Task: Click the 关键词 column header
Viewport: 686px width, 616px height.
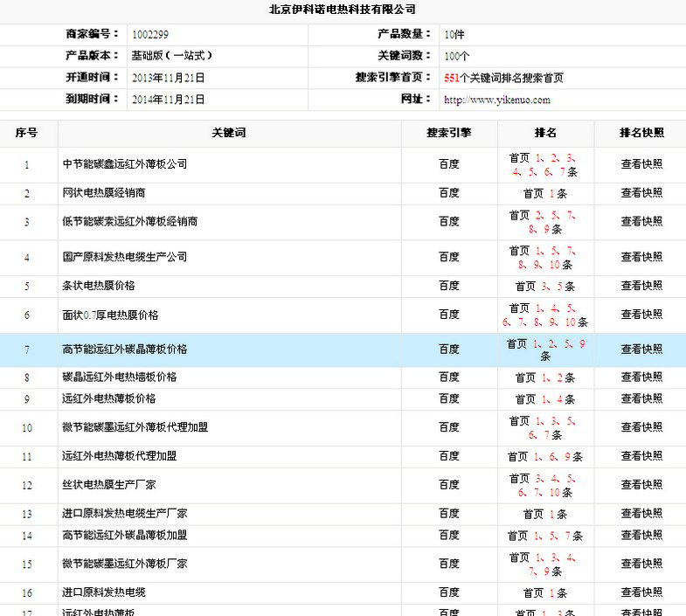Action: point(229,133)
